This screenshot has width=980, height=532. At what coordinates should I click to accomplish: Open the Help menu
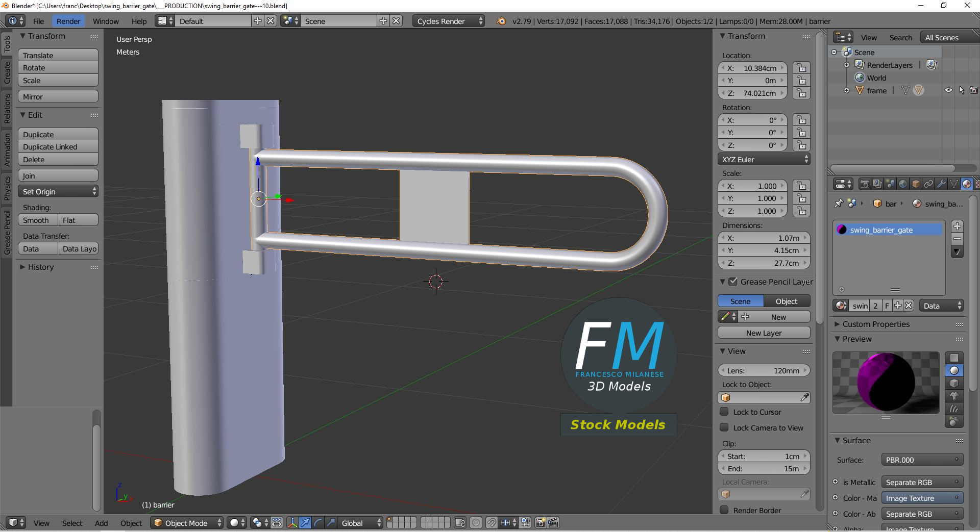(139, 21)
